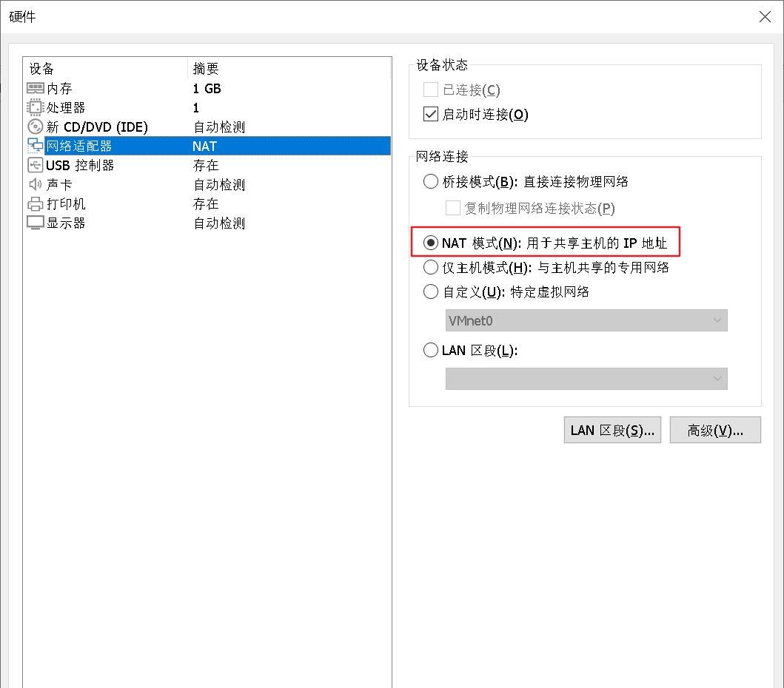Select the 声卡 sound card icon
784x688 pixels.
35,184
